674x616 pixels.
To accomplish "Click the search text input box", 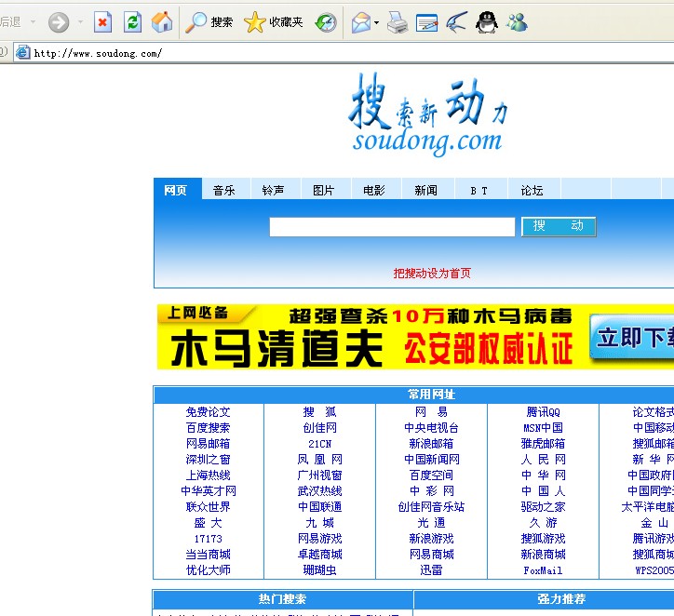I will (x=392, y=227).
